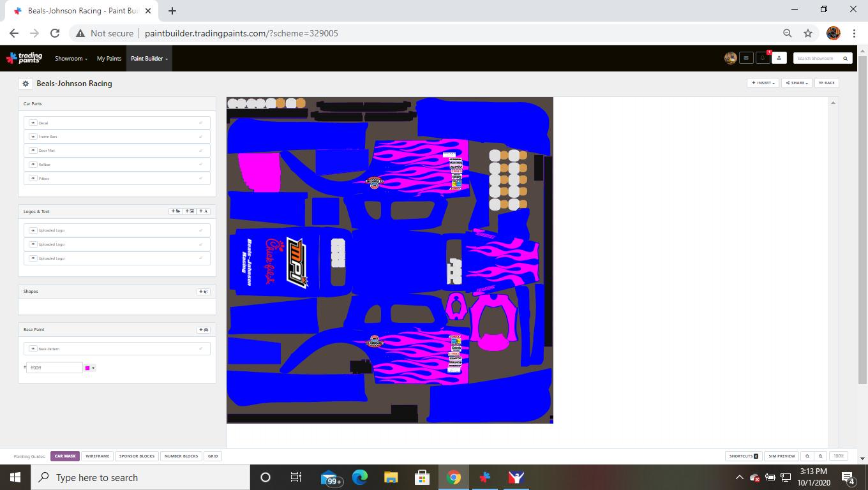
Task: Click the magenta base paint color swatch
Action: pyautogui.click(x=88, y=368)
